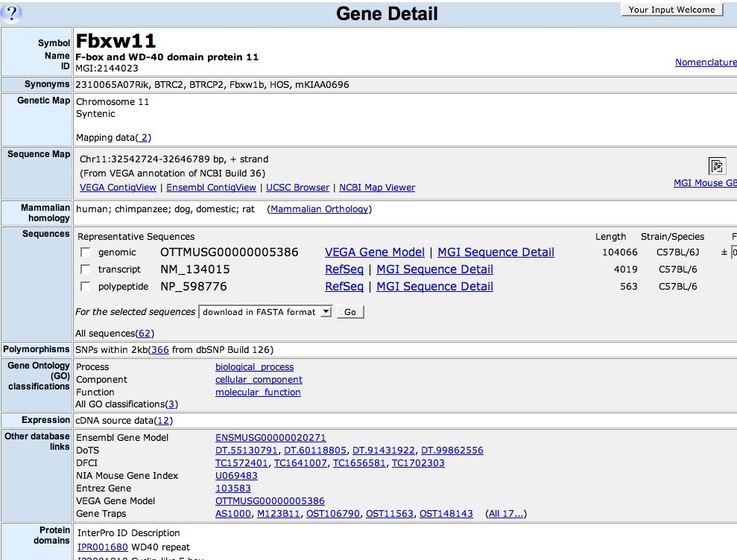Open the UCSC Browser link
This screenshot has height=560, width=737.
pyautogui.click(x=297, y=188)
